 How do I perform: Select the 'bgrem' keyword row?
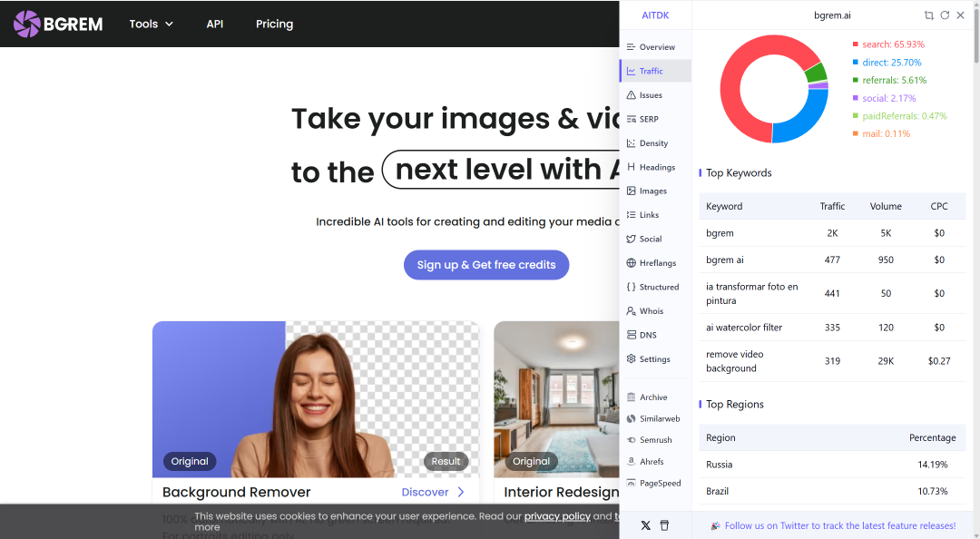pyautogui.click(x=832, y=233)
